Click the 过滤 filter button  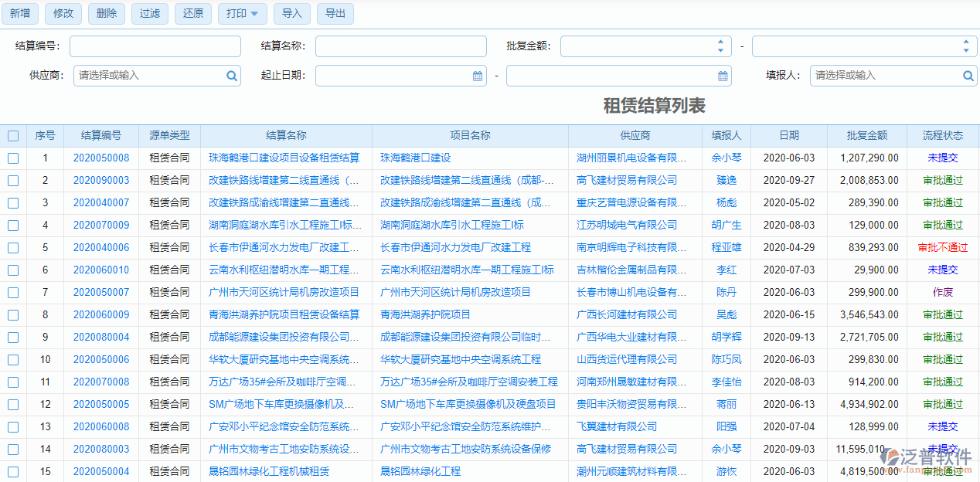(x=149, y=14)
